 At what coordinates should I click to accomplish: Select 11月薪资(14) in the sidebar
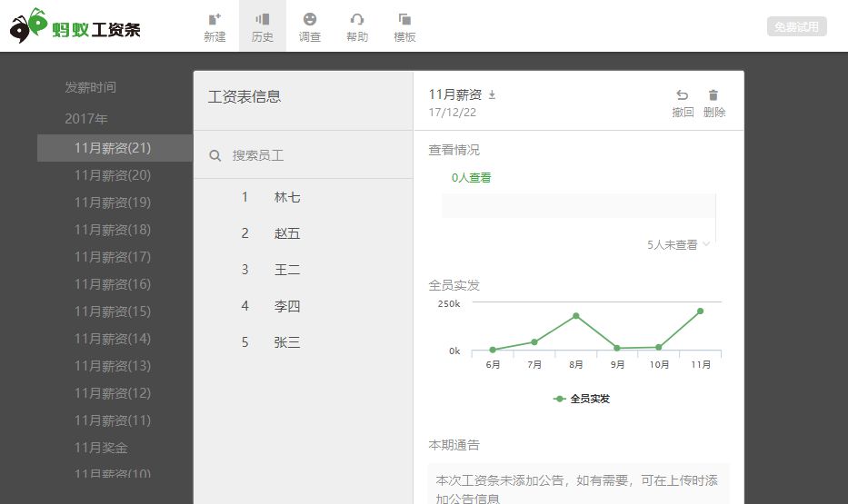115,339
